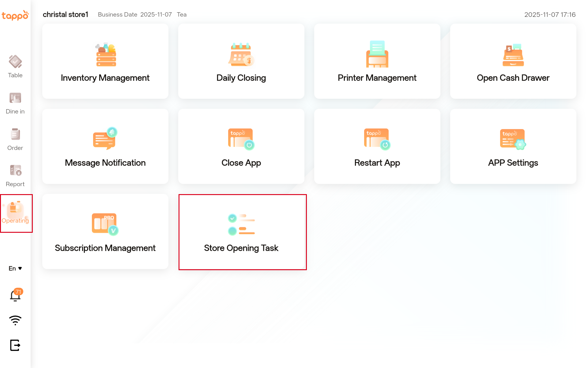Open the Report sidebar tab
The image size is (588, 368).
coord(15,176)
